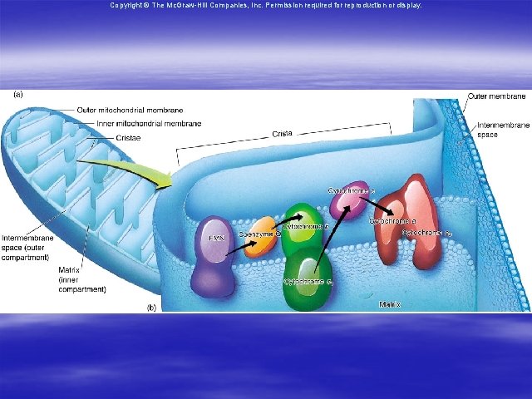Select the orange coenzyme Q molecule
This screenshot has width=532, height=399.
[x=260, y=237]
